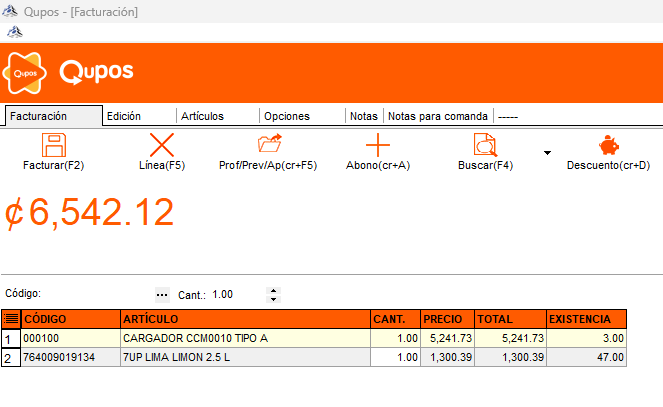Click the small app icon below title bar
This screenshot has height=407, width=663.
tap(15, 32)
